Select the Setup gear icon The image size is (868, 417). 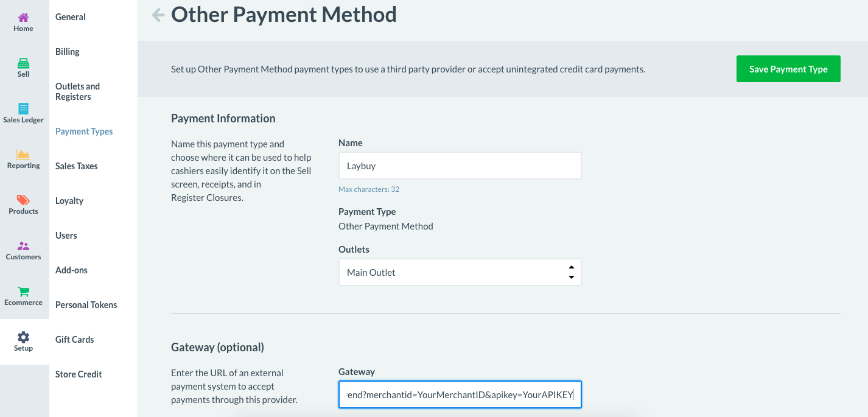(x=23, y=337)
